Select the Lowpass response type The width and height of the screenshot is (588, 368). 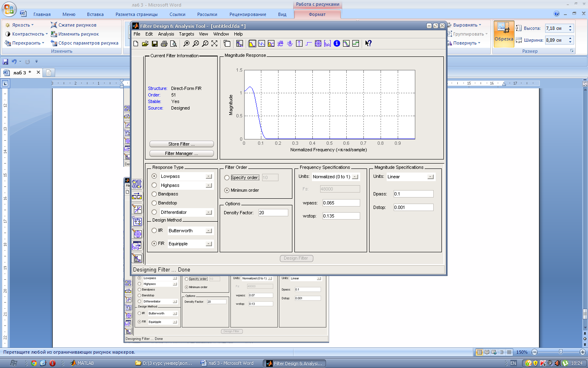pyautogui.click(x=154, y=176)
